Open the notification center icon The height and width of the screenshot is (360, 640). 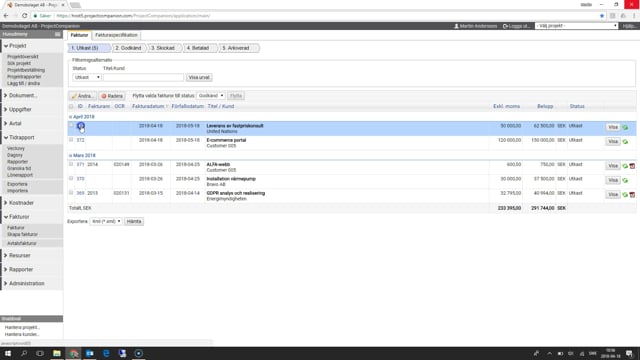click(629, 353)
